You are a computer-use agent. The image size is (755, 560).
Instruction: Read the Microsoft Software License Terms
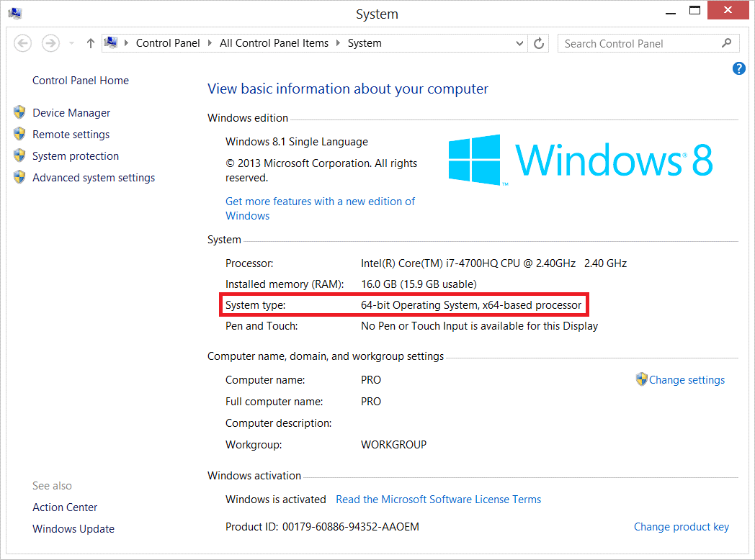(438, 500)
